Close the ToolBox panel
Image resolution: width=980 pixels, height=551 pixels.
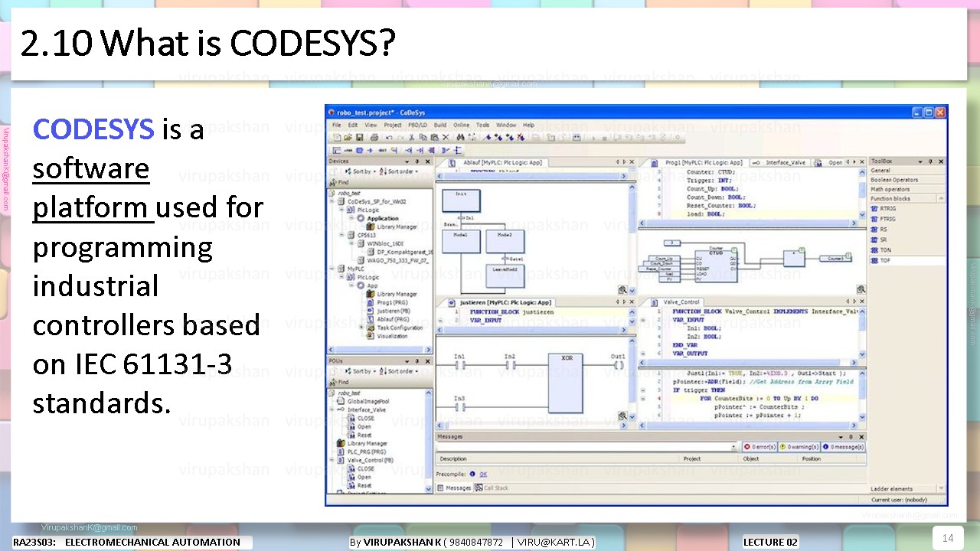pyautogui.click(x=941, y=161)
